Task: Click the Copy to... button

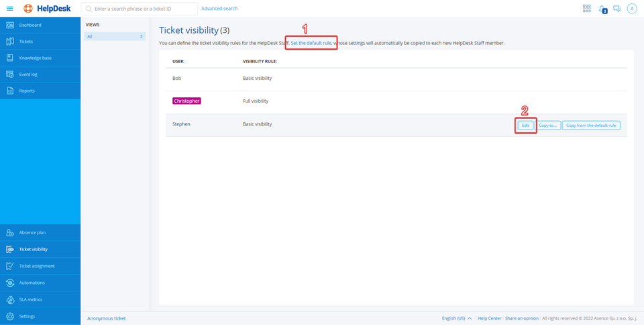Action: click(x=548, y=125)
